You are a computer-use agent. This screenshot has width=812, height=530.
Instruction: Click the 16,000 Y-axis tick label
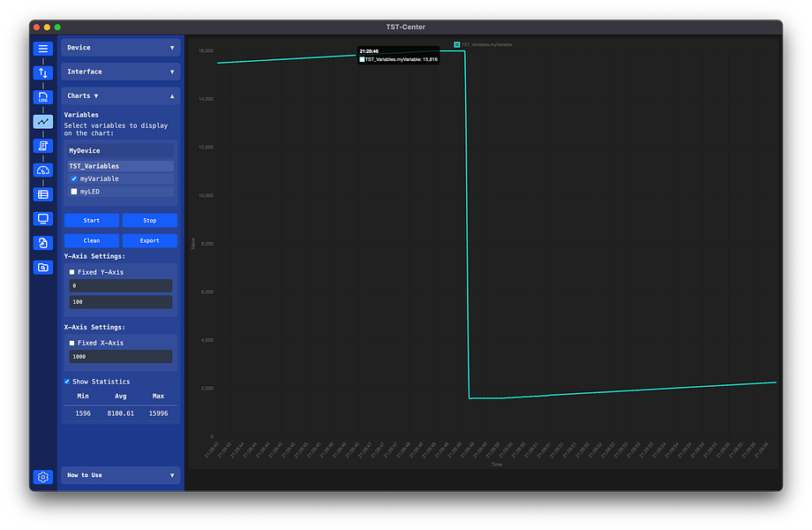tap(207, 50)
